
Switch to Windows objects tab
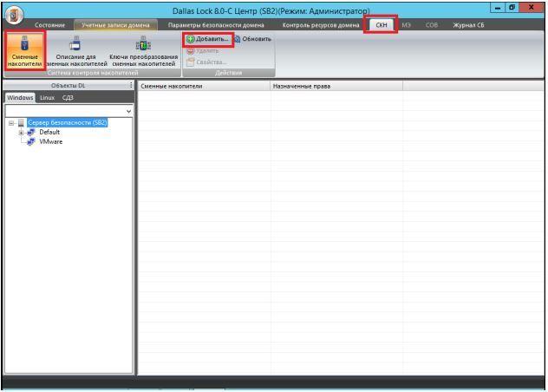tap(20, 97)
